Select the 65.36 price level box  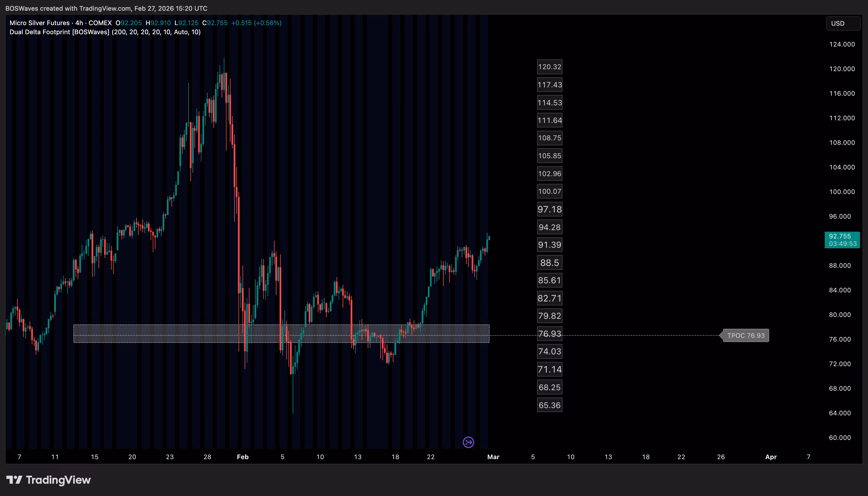(x=549, y=405)
